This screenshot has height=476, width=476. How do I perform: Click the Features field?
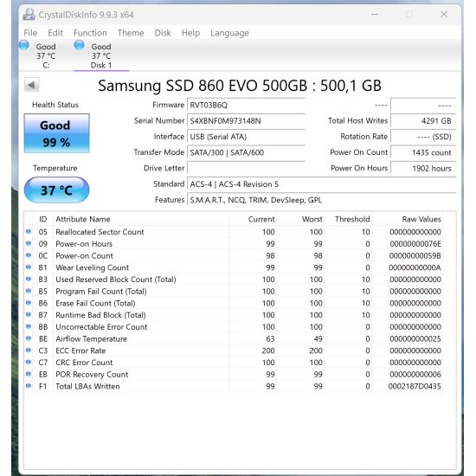click(x=321, y=200)
